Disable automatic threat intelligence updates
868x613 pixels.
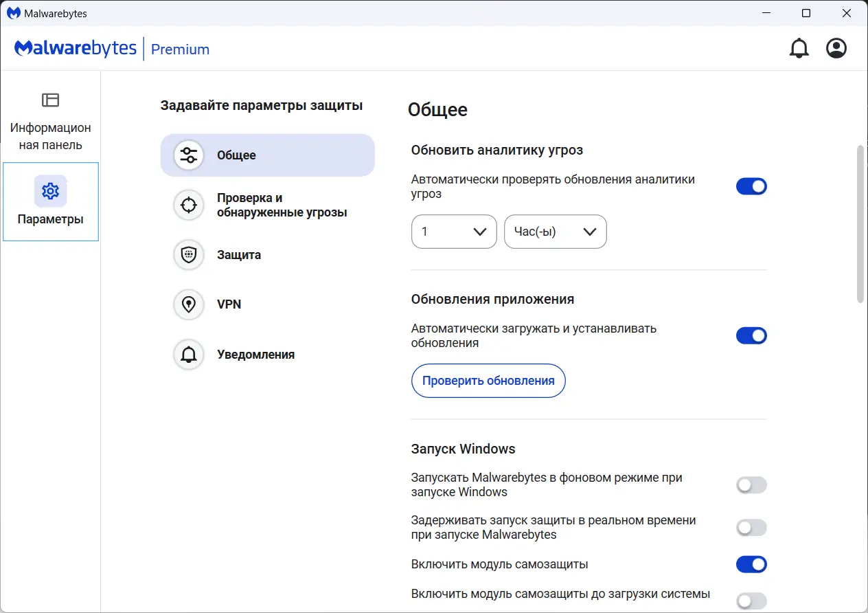pos(751,186)
